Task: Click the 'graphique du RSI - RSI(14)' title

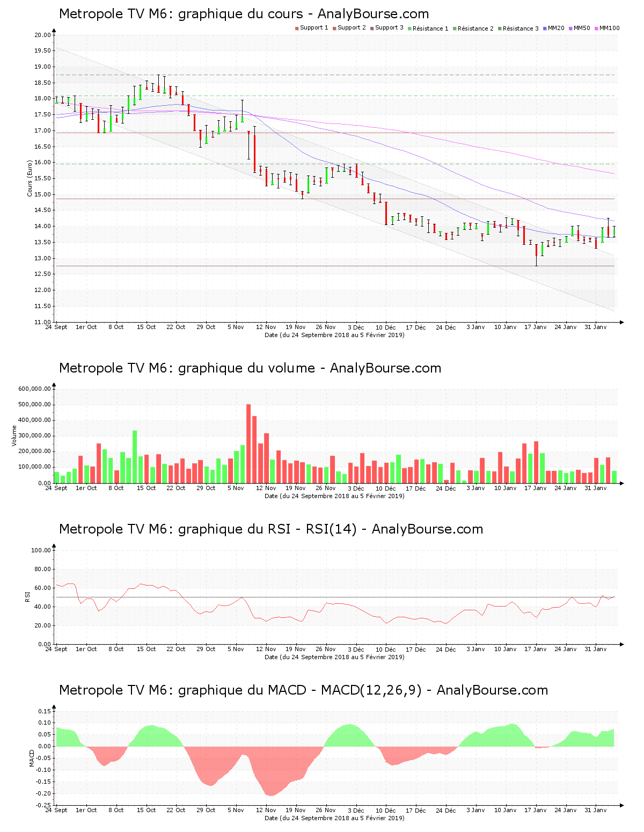Action: tap(271, 529)
